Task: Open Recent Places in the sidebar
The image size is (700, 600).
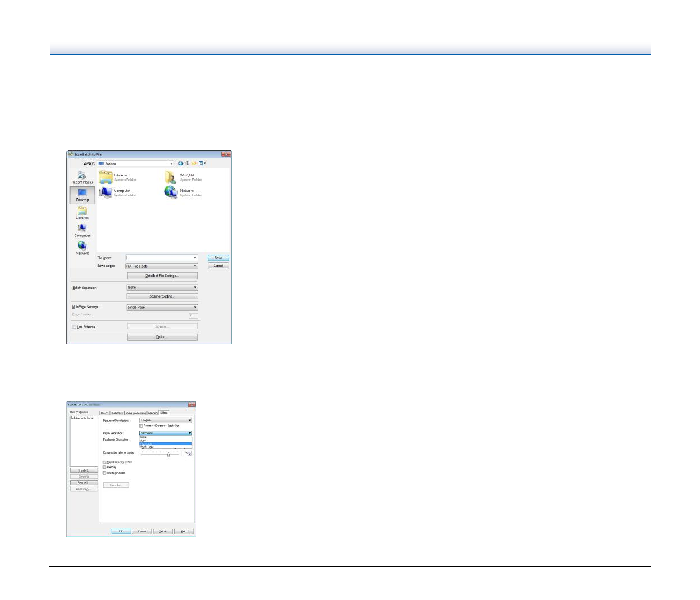Action: click(82, 176)
